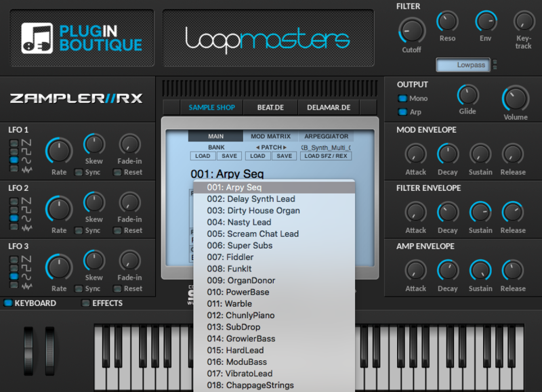
Task: Click the pitch bend wheel
Action: [28, 351]
